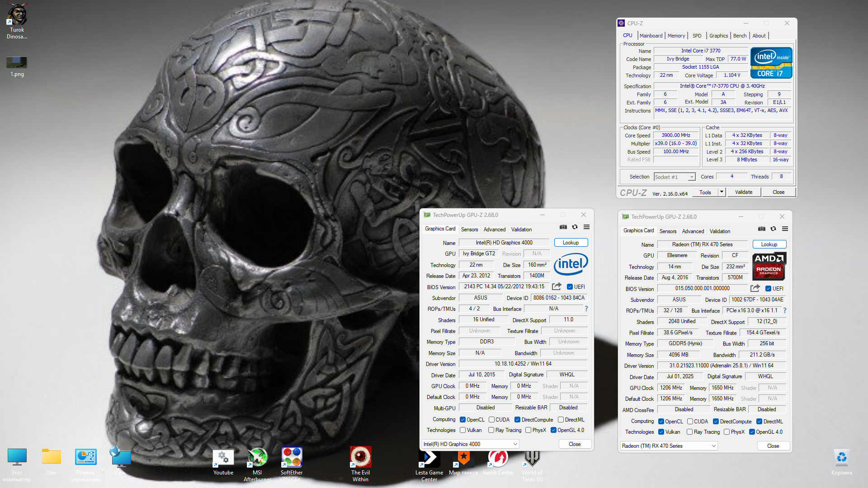Switch to the Mainboard tab in CPU-Z
This screenshot has width=868, height=488.
(651, 36)
